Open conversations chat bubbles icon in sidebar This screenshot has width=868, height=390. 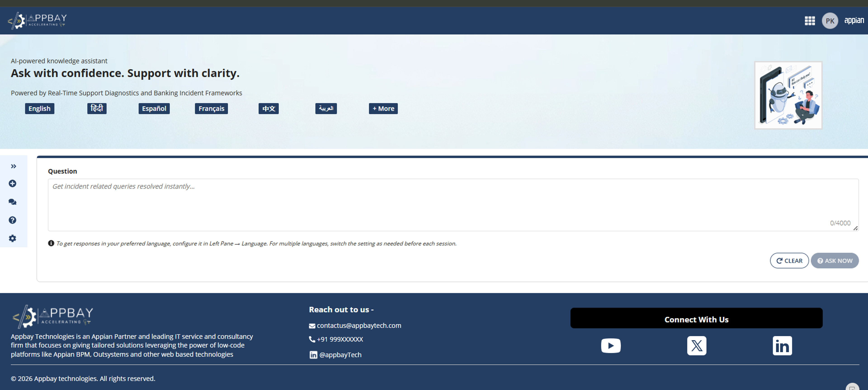[12, 202]
